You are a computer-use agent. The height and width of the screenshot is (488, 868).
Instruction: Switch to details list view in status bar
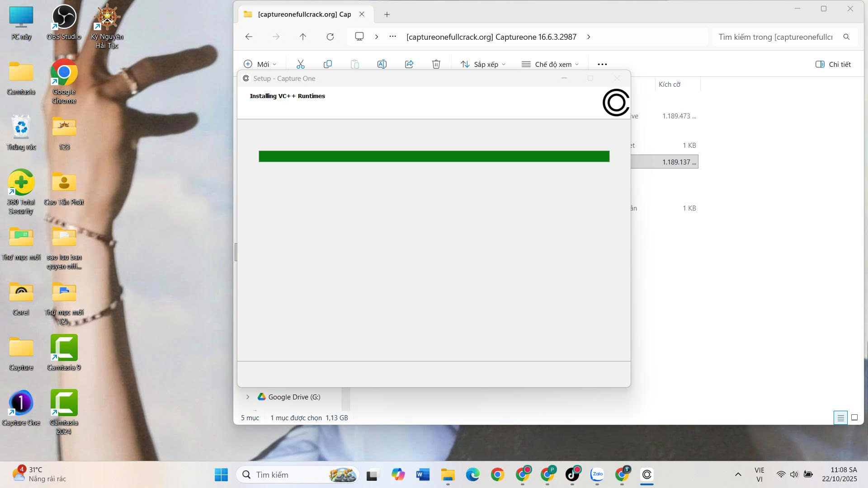pos(840,418)
